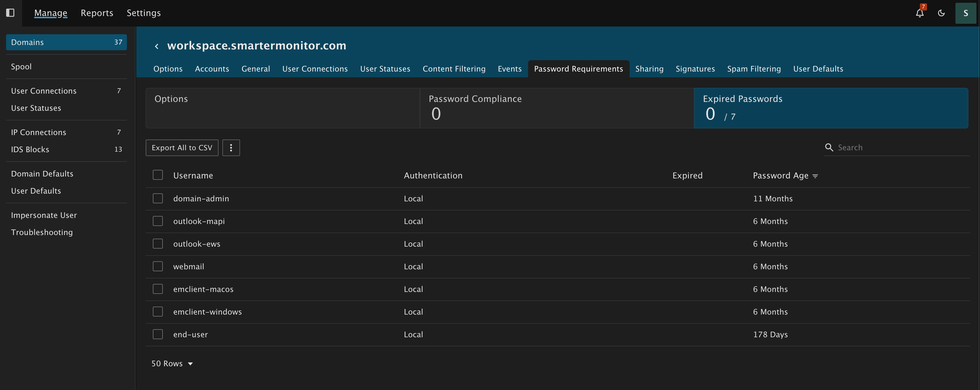Toggle the sidebar panel icon

pos(10,13)
